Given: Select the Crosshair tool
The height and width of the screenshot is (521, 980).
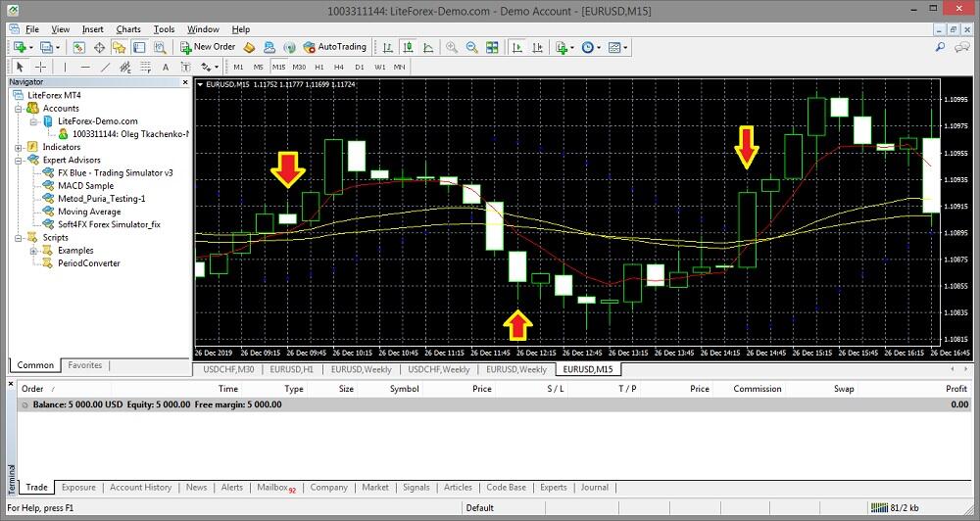Looking at the screenshot, I should click(41, 67).
